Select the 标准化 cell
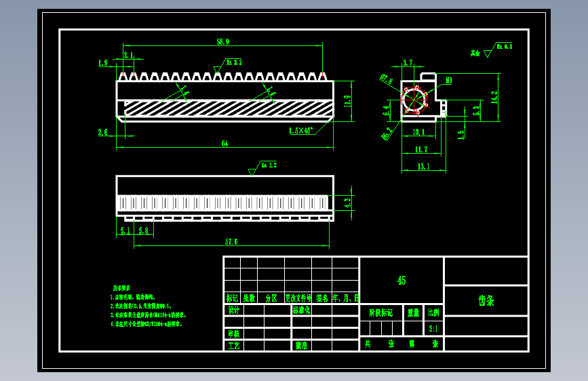The height and width of the screenshot is (381, 588). [x=302, y=310]
